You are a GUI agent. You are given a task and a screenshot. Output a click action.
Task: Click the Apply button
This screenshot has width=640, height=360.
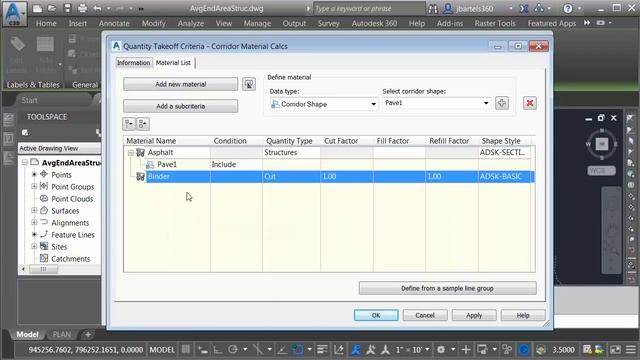coord(474,315)
